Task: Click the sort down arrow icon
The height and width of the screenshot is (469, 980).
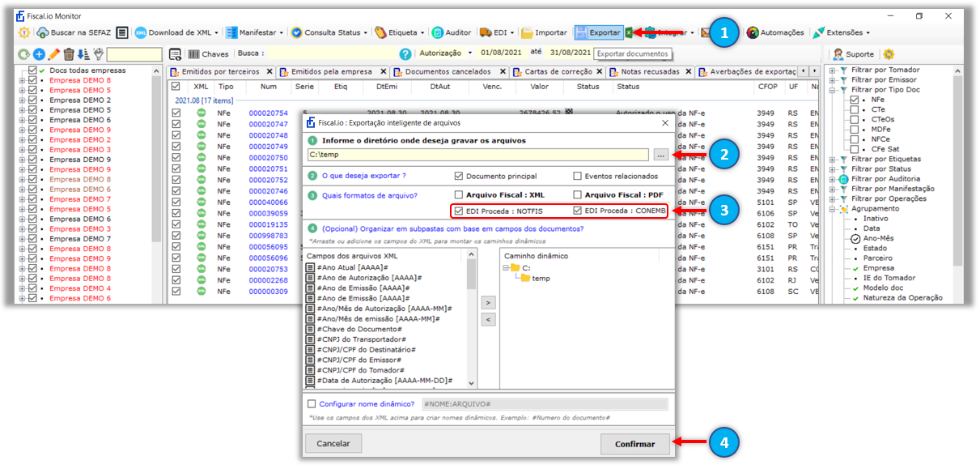Action: (83, 54)
